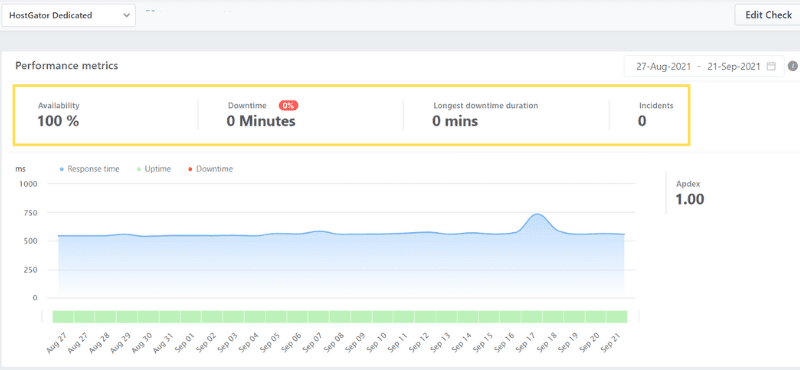Screen dimensions: 800x370
Task: Open the calendar icon in date range
Action: [771, 66]
